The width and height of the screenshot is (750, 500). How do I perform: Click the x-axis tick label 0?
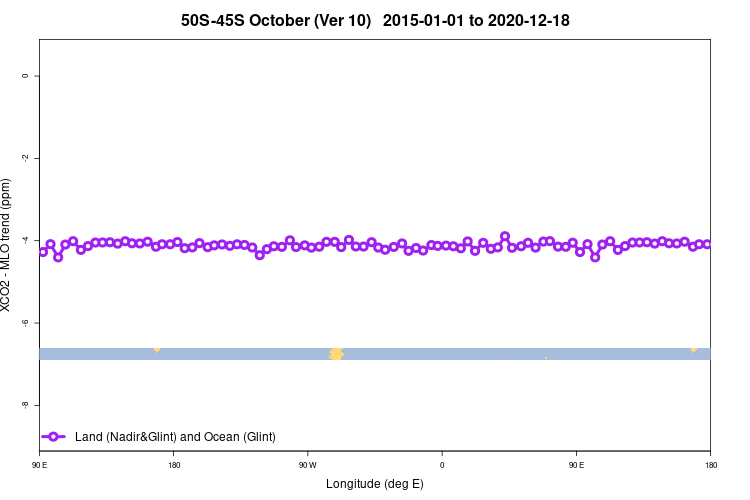tap(442, 465)
